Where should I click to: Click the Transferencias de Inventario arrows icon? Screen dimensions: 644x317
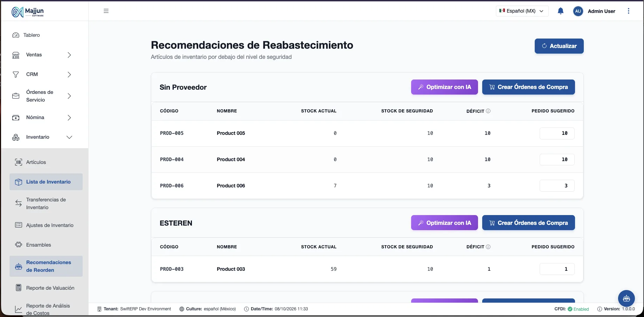coord(19,204)
